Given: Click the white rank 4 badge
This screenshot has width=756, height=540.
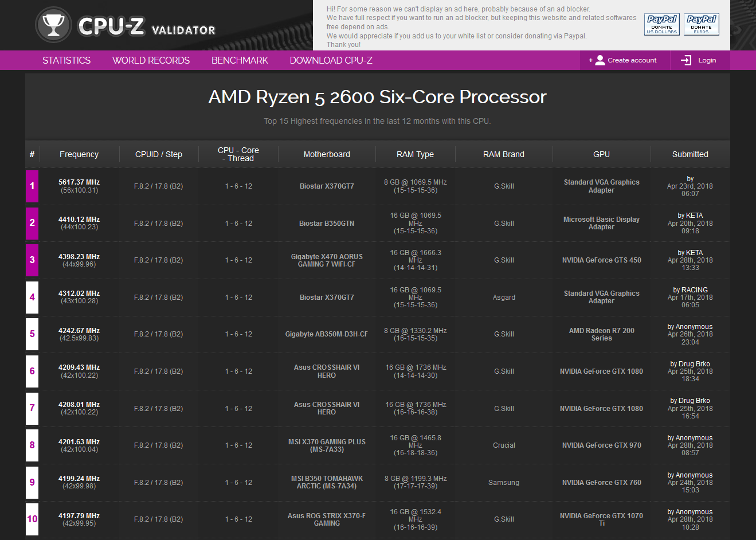Looking at the screenshot, I should point(32,298).
